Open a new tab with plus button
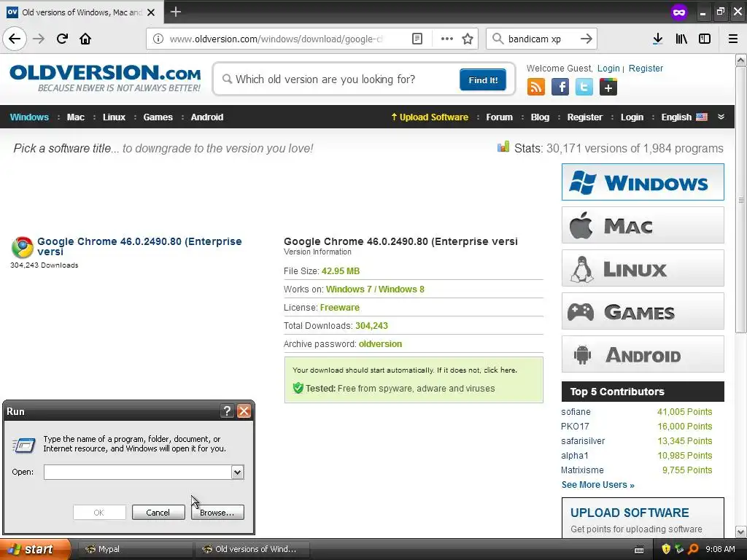747x560 pixels. pyautogui.click(x=175, y=12)
